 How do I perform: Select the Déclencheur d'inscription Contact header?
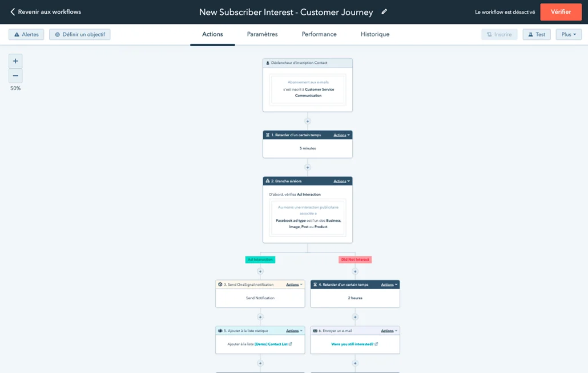click(x=308, y=63)
